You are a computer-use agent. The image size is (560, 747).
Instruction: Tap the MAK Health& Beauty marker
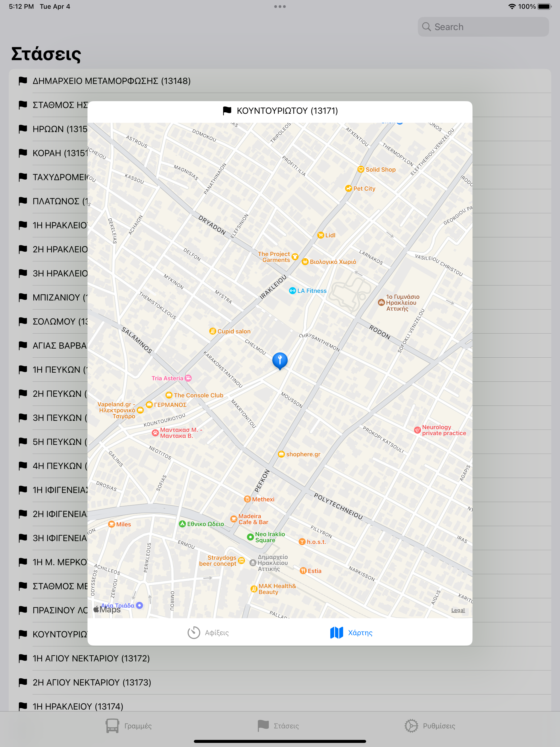pyautogui.click(x=254, y=589)
